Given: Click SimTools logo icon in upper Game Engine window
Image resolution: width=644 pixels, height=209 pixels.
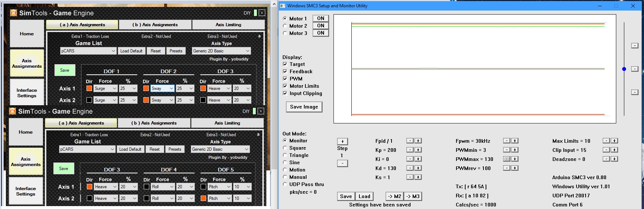Looking at the screenshot, I should pyautogui.click(x=14, y=13).
